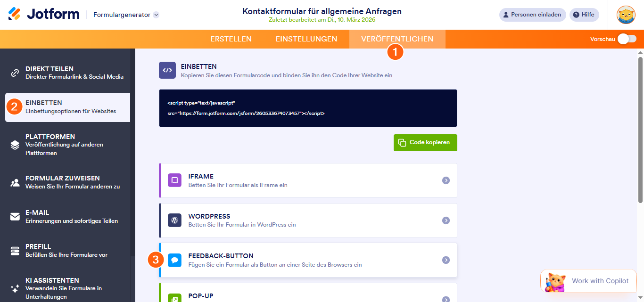Select the Einbetten code icon beside the heading
The image size is (644, 302).
[x=167, y=70]
